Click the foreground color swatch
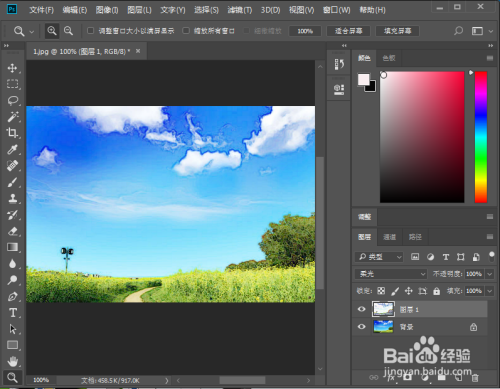This screenshot has height=389, width=500. click(x=363, y=79)
